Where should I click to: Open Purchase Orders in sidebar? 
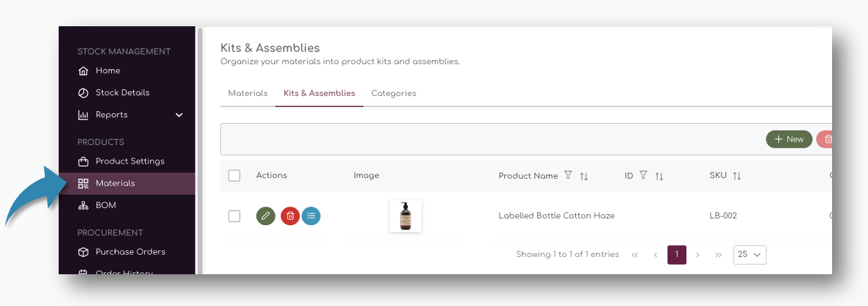[x=130, y=252]
